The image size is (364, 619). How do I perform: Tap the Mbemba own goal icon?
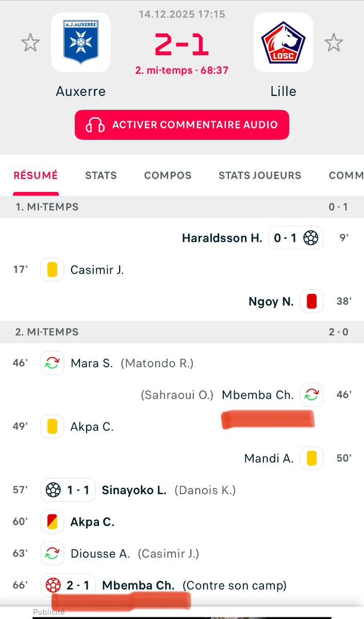52,585
